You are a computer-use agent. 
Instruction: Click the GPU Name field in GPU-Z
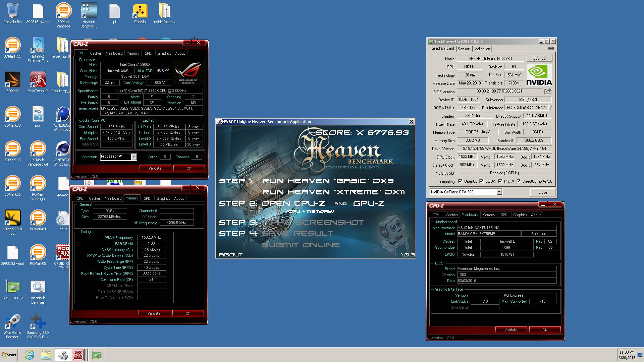(490, 59)
